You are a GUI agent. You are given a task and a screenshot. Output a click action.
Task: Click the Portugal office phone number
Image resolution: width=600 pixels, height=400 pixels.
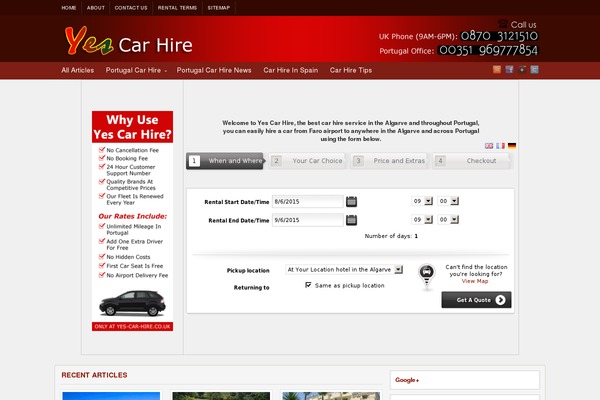point(488,50)
